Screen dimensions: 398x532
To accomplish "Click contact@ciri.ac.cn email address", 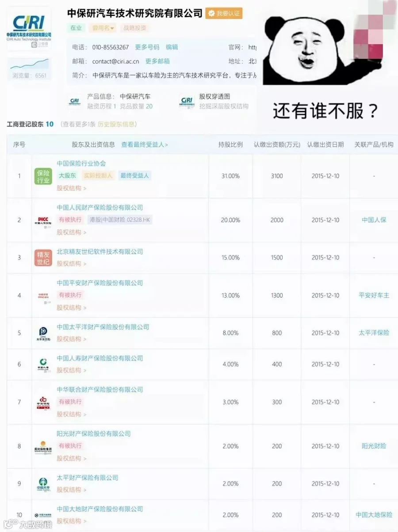I will point(115,61).
